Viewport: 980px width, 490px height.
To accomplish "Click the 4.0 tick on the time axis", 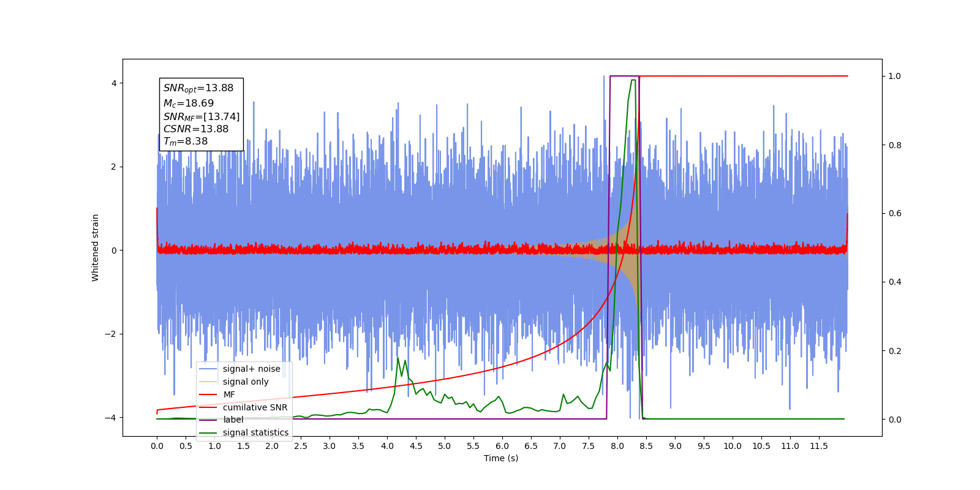I will pyautogui.click(x=387, y=446).
